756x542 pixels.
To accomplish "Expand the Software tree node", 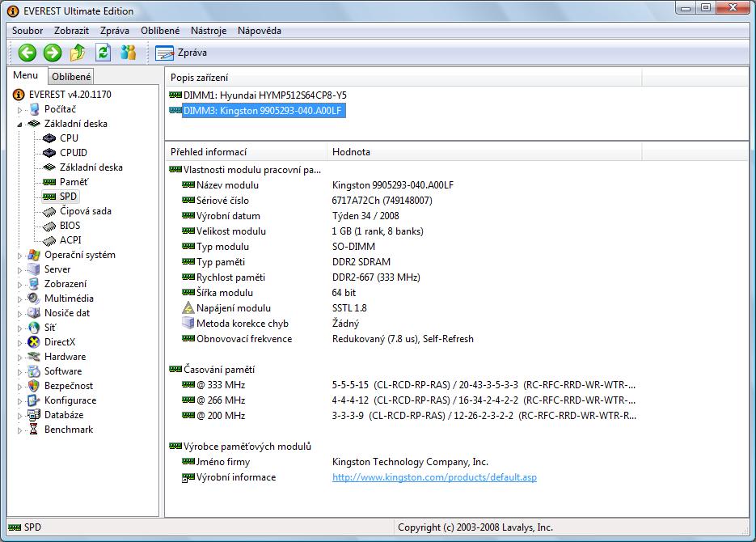I will (19, 372).
